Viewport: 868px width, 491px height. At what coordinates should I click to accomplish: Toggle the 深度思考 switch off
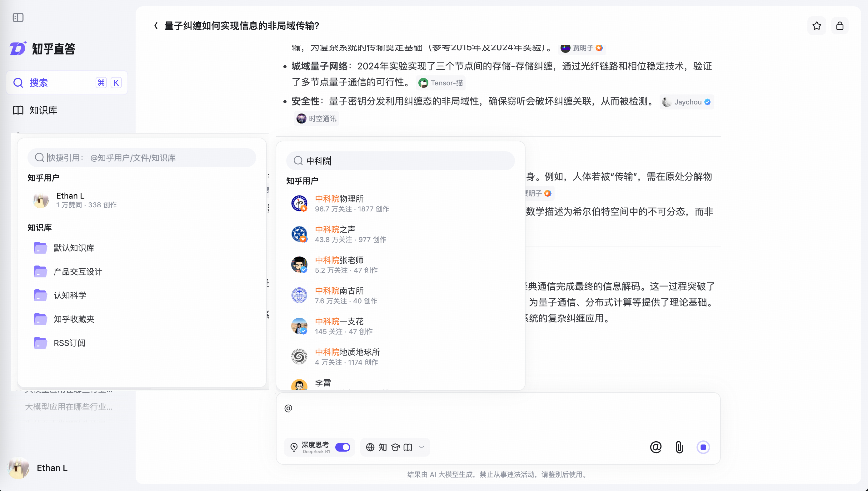[343, 447]
